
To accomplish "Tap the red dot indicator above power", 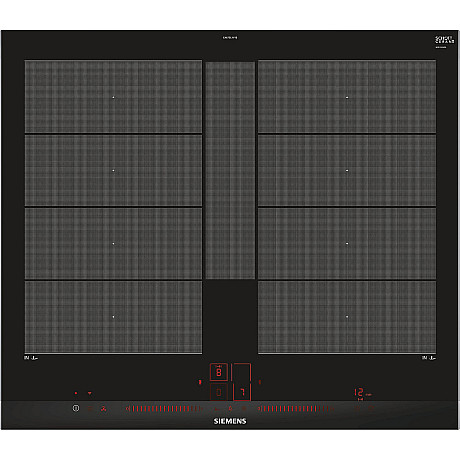I will (x=76, y=393).
